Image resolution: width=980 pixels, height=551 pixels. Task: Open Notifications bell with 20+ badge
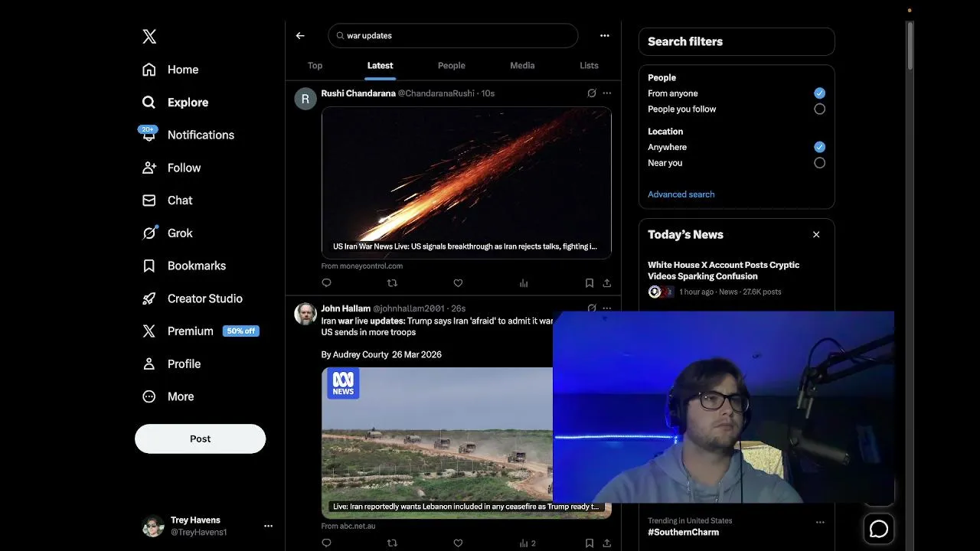coord(188,135)
